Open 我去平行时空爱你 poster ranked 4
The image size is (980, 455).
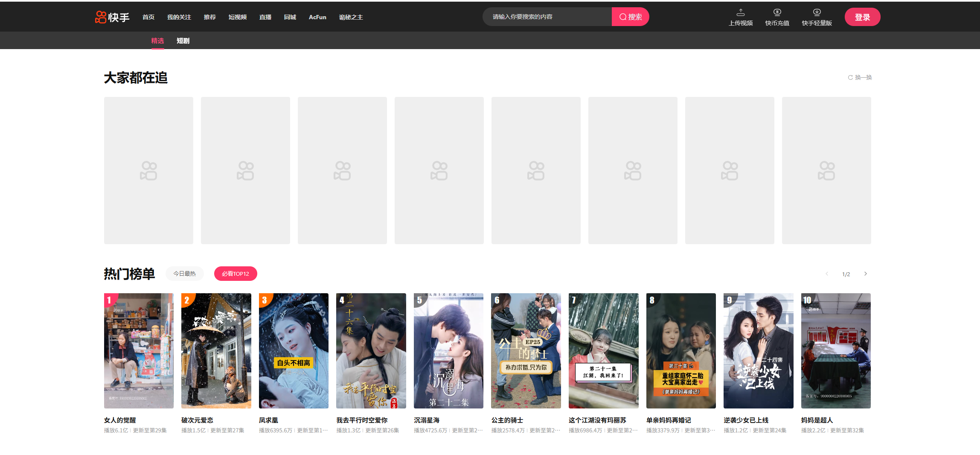[x=371, y=351]
